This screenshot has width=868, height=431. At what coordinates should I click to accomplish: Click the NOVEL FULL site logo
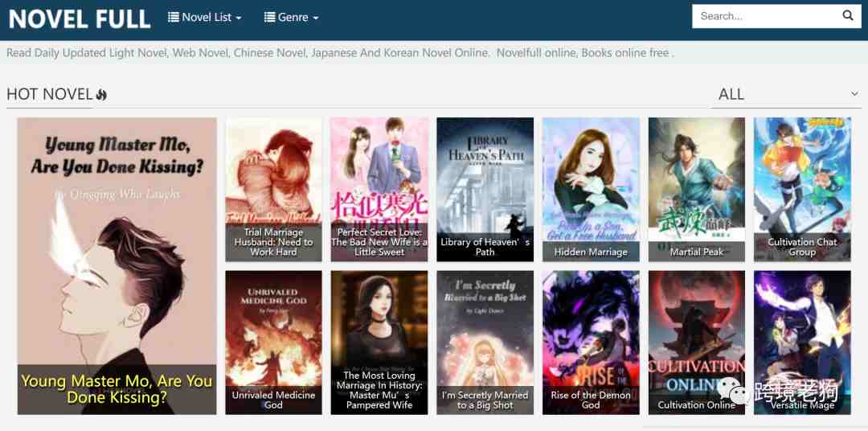[80, 18]
